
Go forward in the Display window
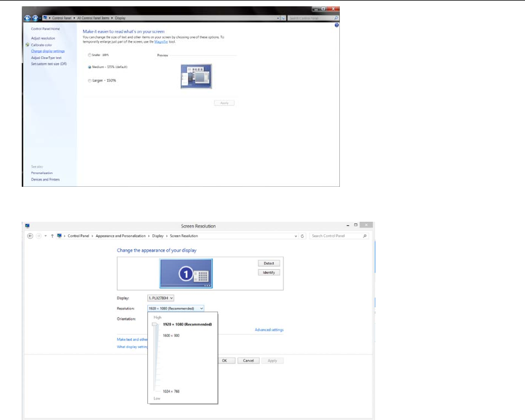pyautogui.click(x=35, y=18)
